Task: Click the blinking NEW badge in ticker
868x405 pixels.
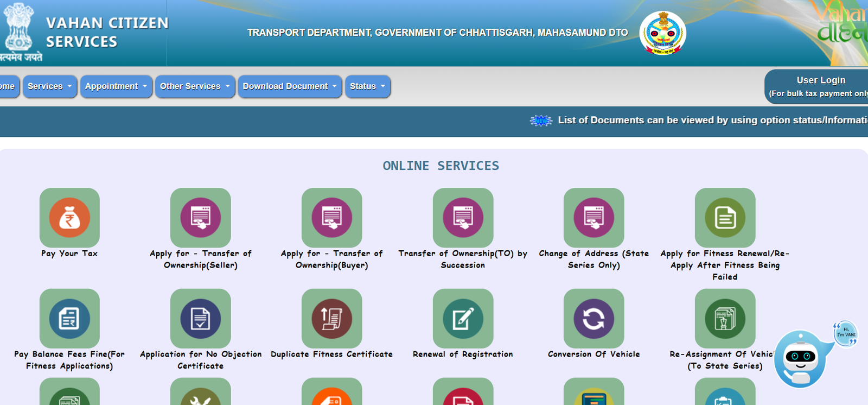Action: point(541,121)
